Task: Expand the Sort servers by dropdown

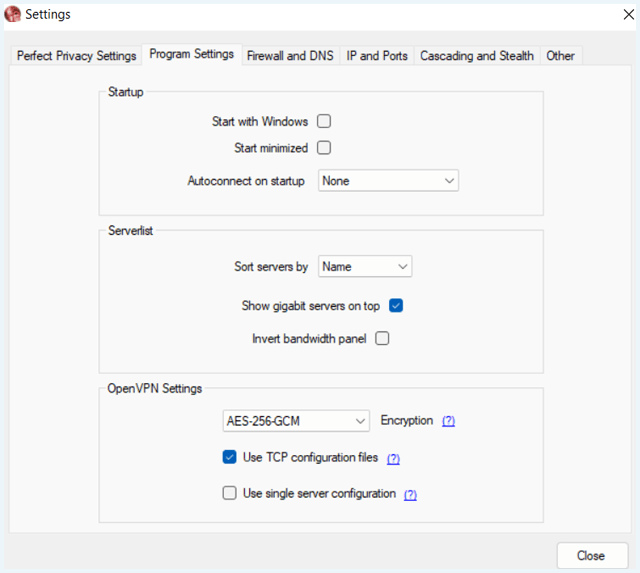Action: (365, 267)
